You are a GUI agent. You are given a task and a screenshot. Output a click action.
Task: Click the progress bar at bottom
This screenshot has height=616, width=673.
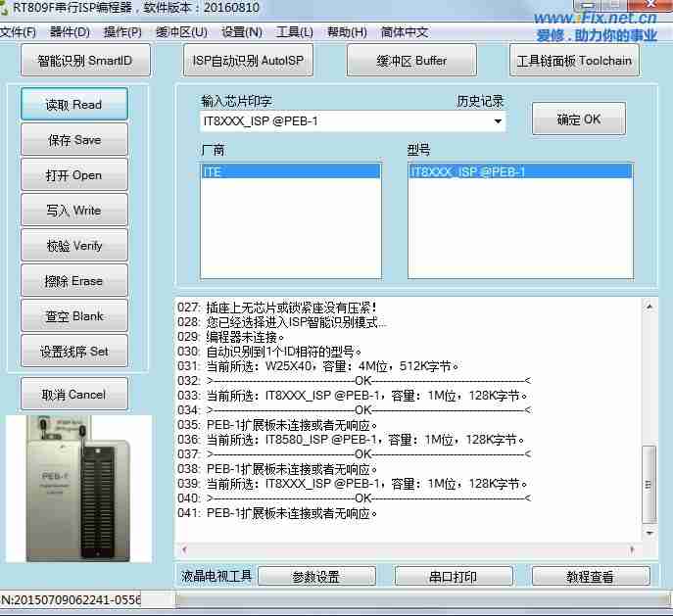pos(423,599)
